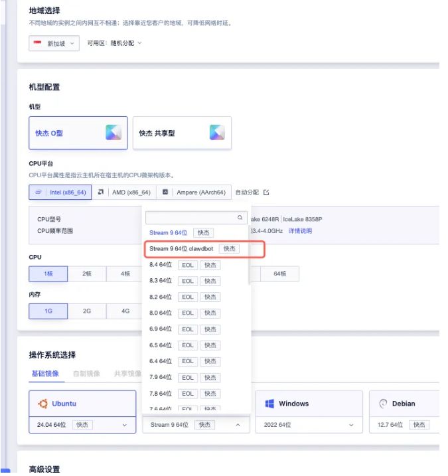Click the Debian swirl logo icon
The height and width of the screenshot is (476, 448).
click(383, 404)
